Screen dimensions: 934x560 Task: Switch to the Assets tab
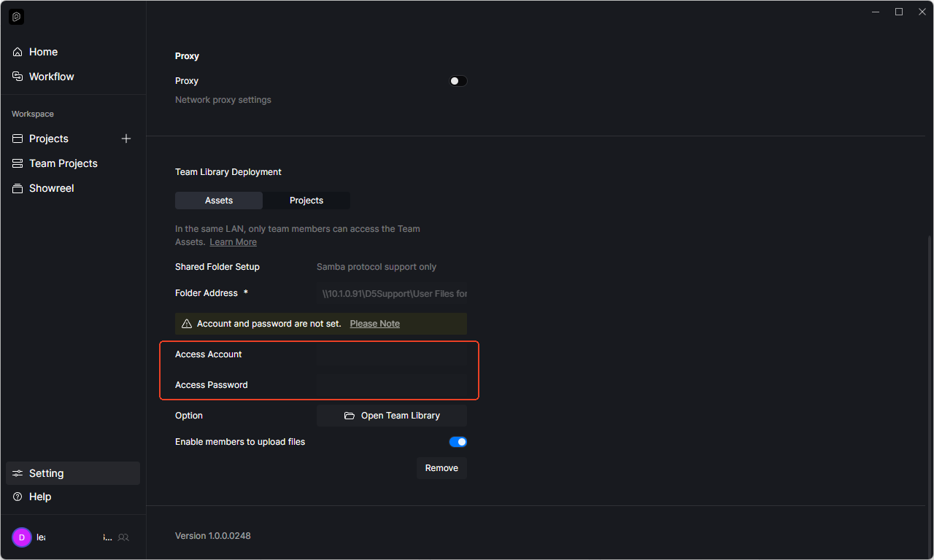[219, 201]
